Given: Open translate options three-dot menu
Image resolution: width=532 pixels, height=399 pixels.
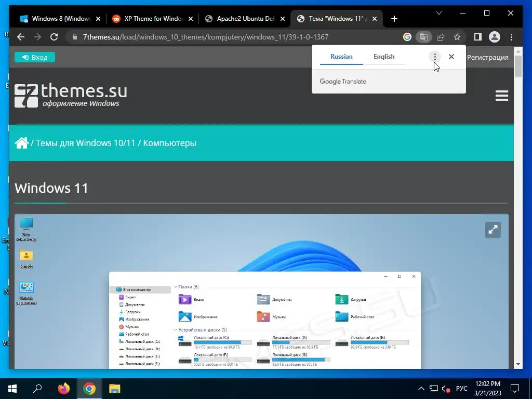Looking at the screenshot, I should click(435, 57).
